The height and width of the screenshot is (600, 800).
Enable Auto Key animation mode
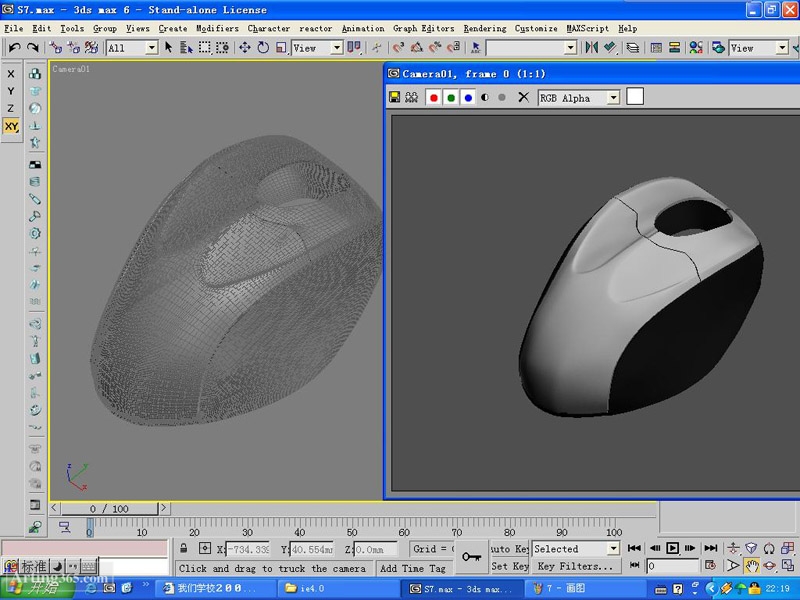[x=511, y=548]
